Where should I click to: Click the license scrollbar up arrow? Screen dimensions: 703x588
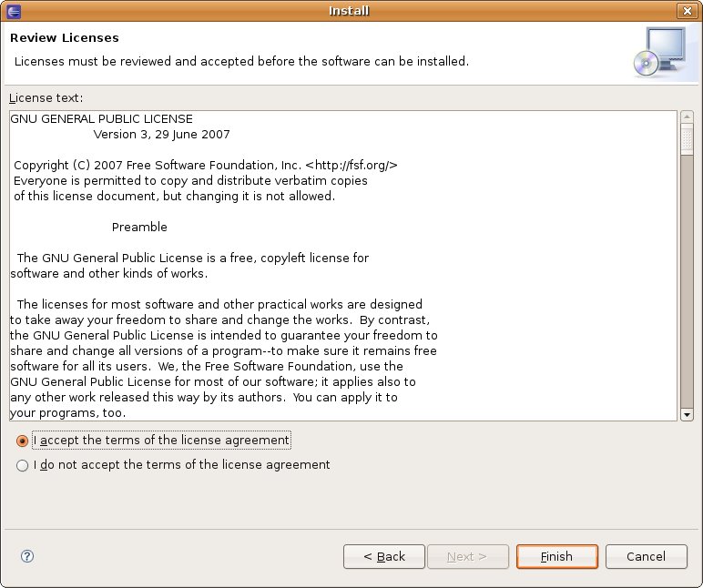click(x=687, y=117)
